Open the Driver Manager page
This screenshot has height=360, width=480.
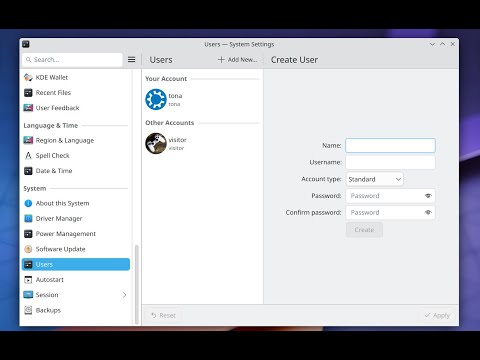(76, 219)
